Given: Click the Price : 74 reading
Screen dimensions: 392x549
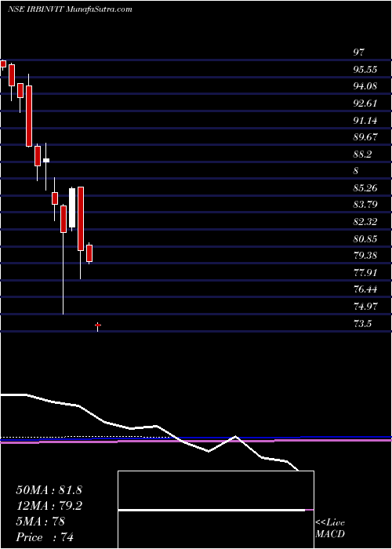Looking at the screenshot, I should pos(45,537).
